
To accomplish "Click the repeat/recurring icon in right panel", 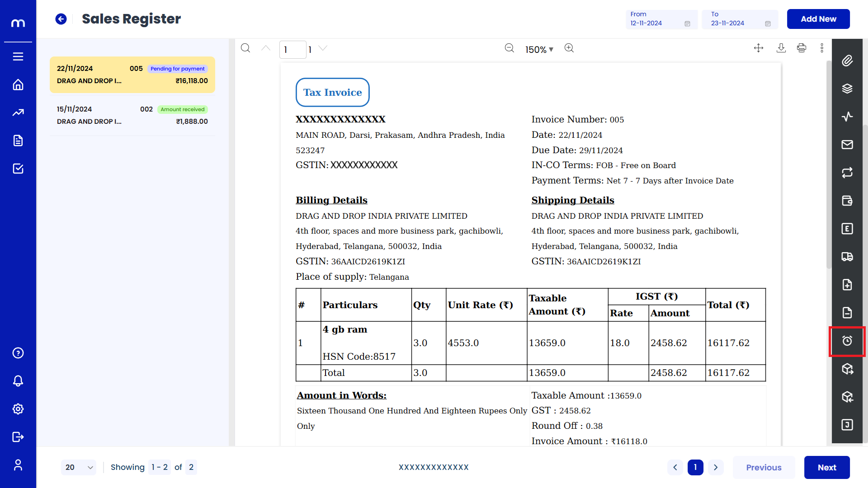I will [x=847, y=173].
